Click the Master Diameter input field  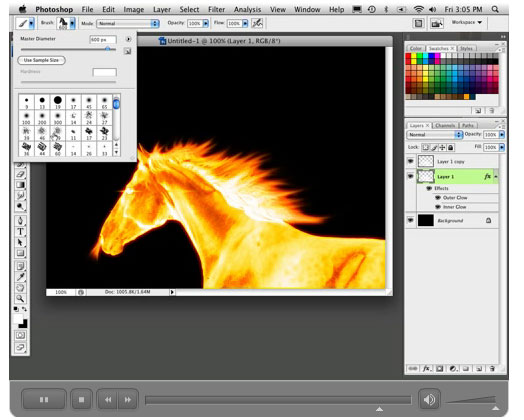click(x=103, y=40)
